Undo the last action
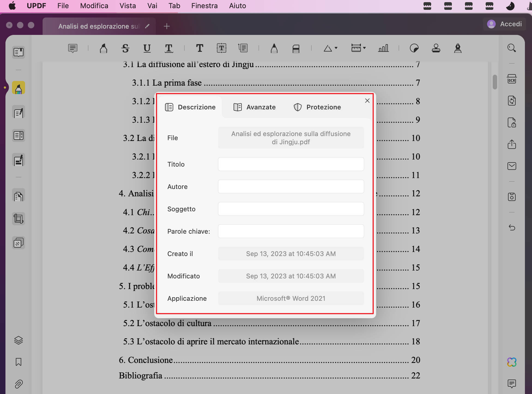 (512, 227)
